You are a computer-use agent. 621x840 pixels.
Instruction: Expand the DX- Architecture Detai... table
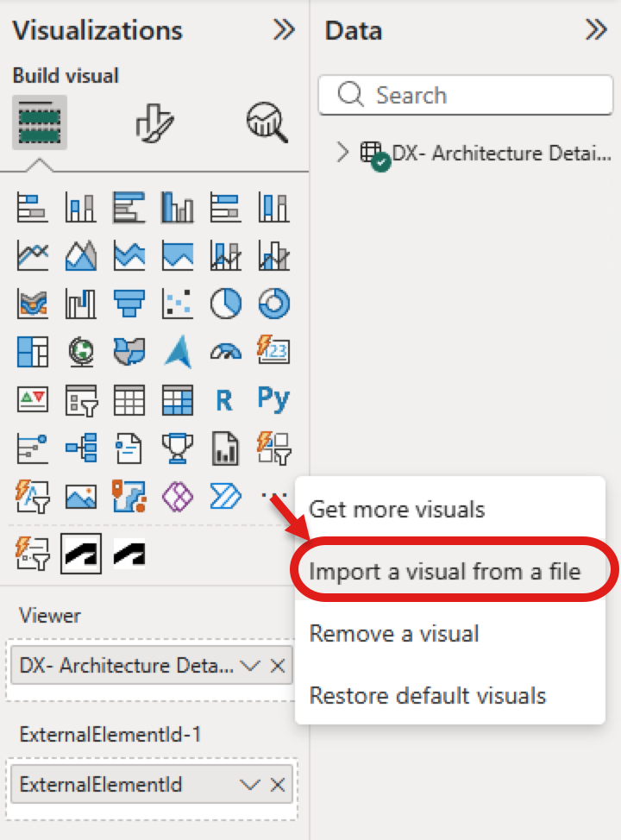[343, 153]
